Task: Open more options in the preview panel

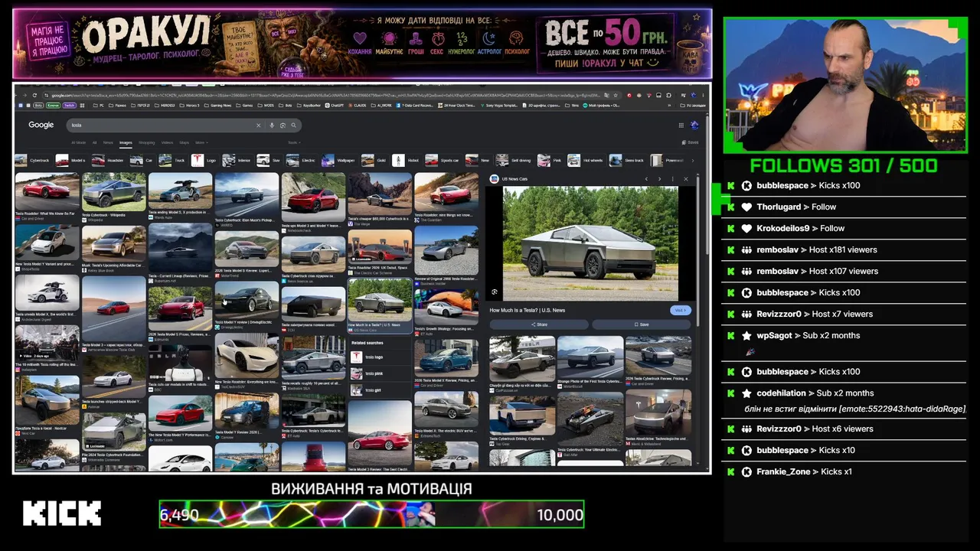Action: click(x=673, y=179)
